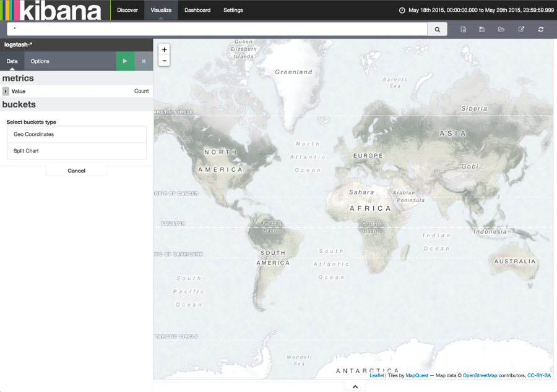The width and height of the screenshot is (557, 392).
Task: Click inside the query input field
Action: pos(217,28)
